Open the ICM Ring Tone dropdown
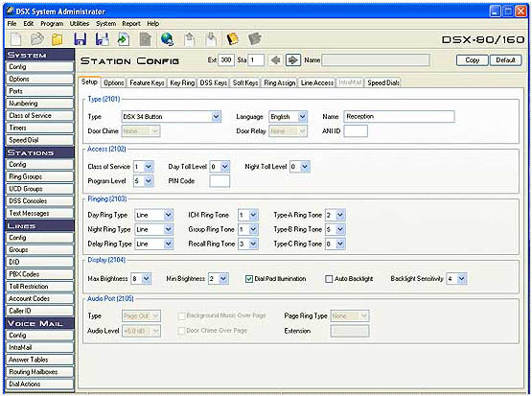Viewport: 532px width, 396px height. pos(253,215)
